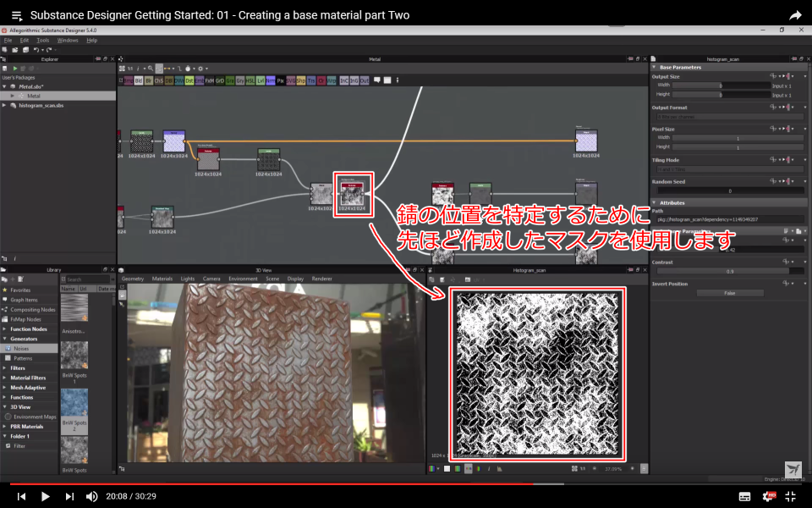
Task: Add a Transform 2D (Trs) node
Action: click(311, 80)
